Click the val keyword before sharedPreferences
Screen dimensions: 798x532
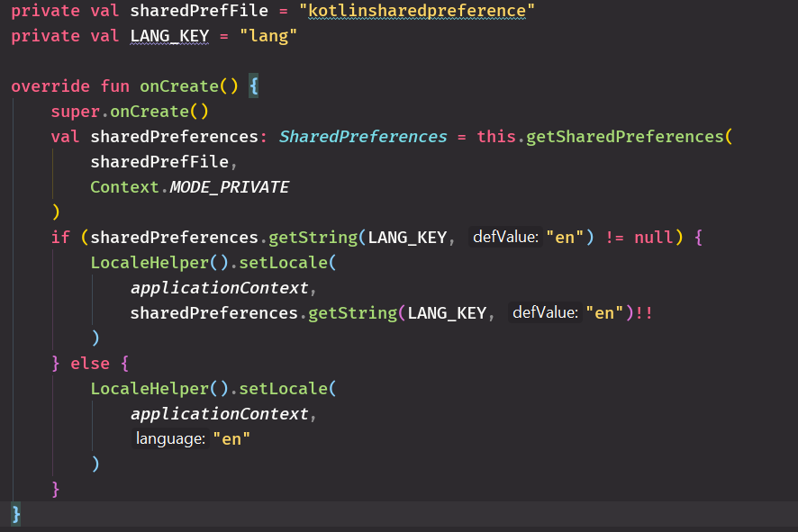65,137
